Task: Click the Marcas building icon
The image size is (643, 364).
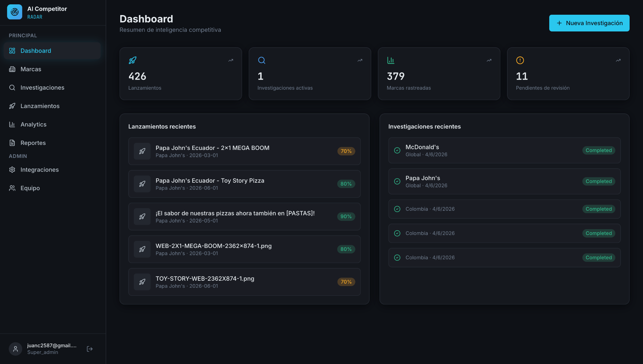Action: tap(12, 69)
